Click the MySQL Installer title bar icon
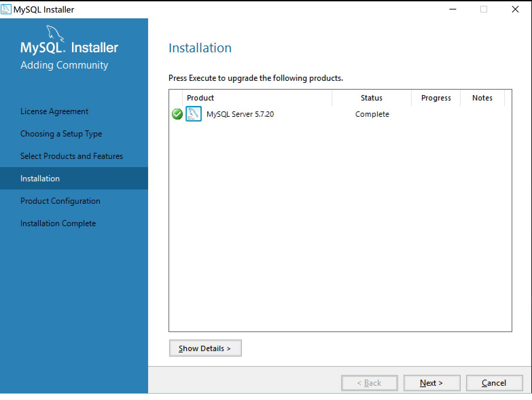 coord(6,9)
